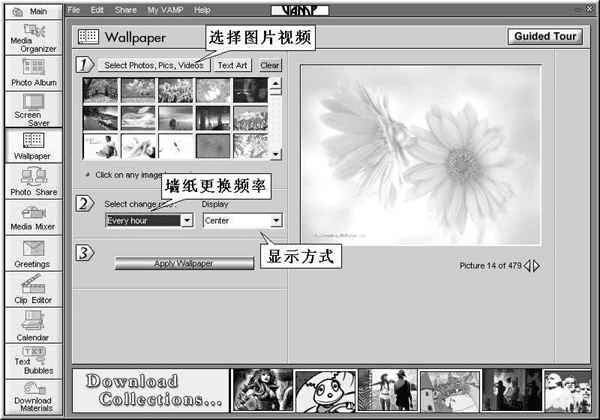Viewport: 600px width, 420px height.
Task: Select the third thumbnail in top row
Action: point(175,91)
